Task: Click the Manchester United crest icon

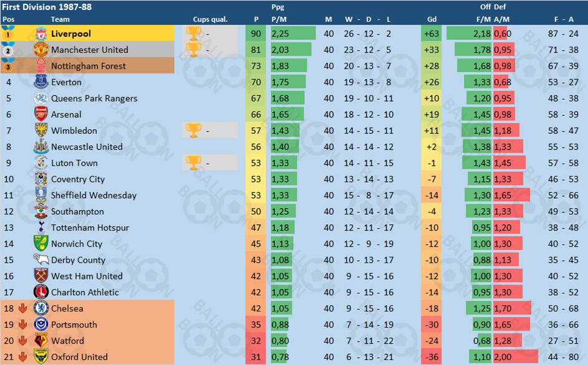Action: [x=41, y=49]
